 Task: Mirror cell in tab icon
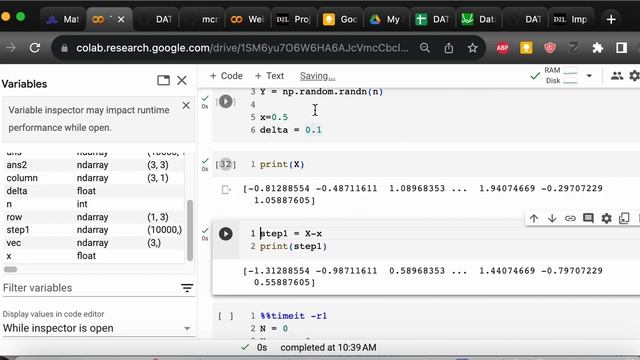pyautogui.click(x=624, y=218)
